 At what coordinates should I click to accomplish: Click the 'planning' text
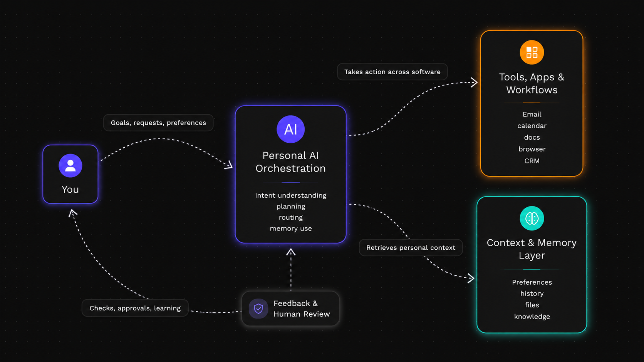291,207
